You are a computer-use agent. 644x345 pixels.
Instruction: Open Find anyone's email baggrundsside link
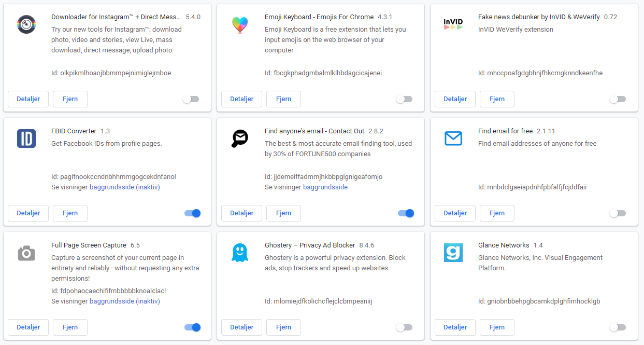325,187
